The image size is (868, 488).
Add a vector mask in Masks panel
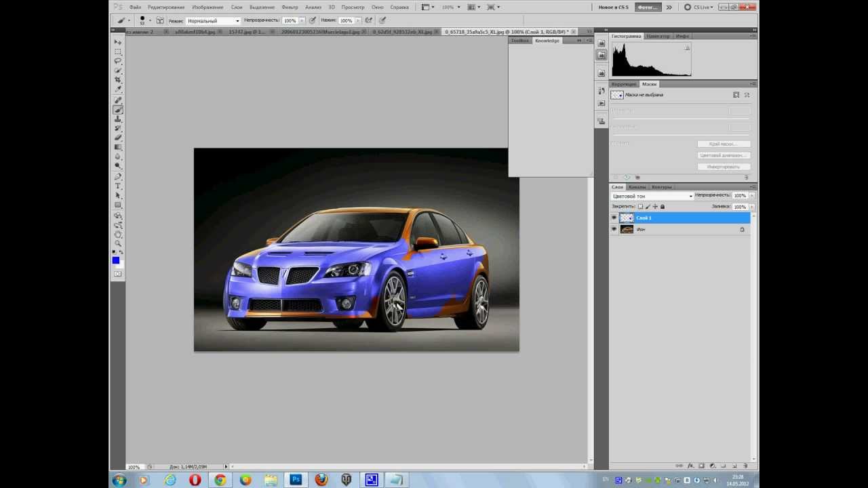point(747,95)
